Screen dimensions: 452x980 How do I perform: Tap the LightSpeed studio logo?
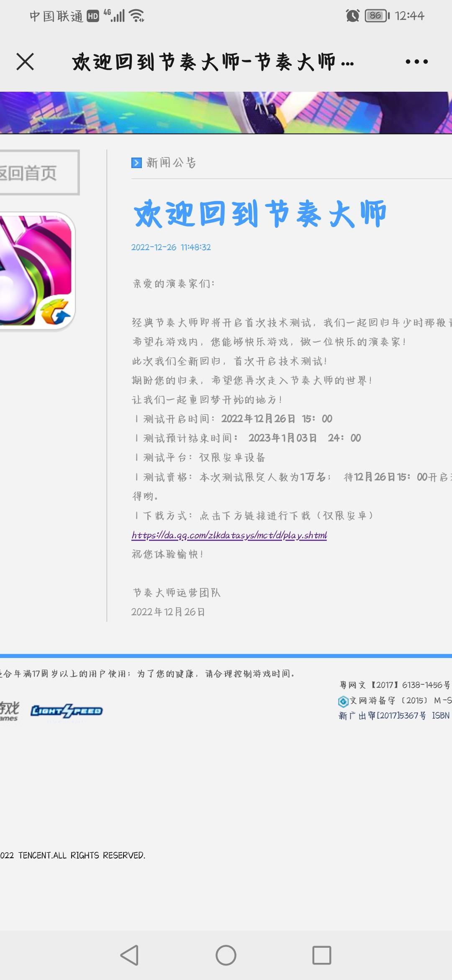click(67, 711)
